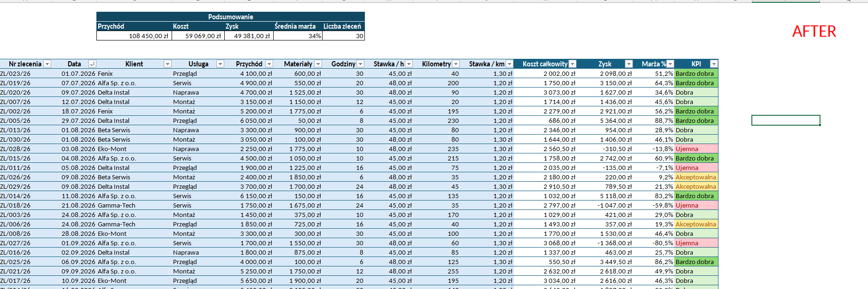Open the Data column sort filter button

(x=92, y=64)
